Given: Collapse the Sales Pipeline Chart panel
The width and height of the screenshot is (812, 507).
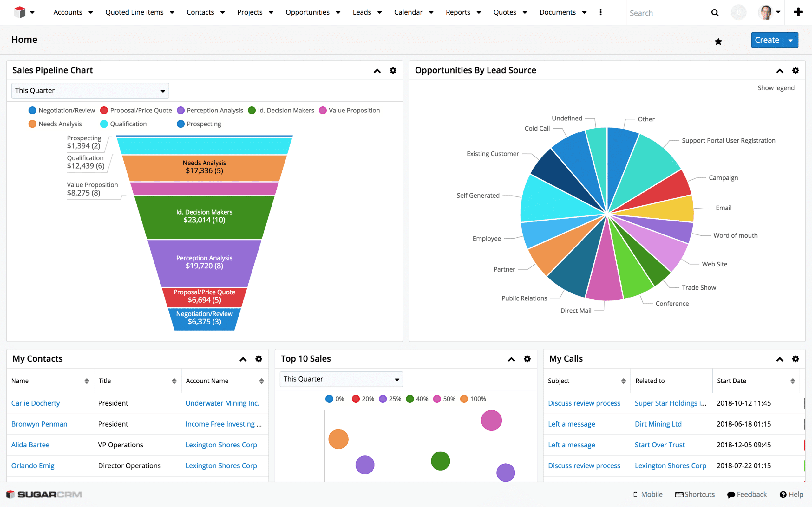Looking at the screenshot, I should pyautogui.click(x=377, y=71).
